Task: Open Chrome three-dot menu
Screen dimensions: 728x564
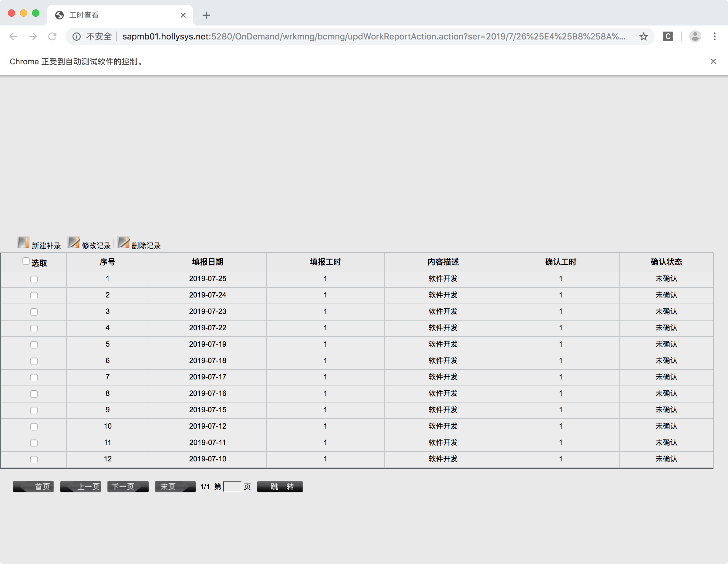Action: coord(714,36)
